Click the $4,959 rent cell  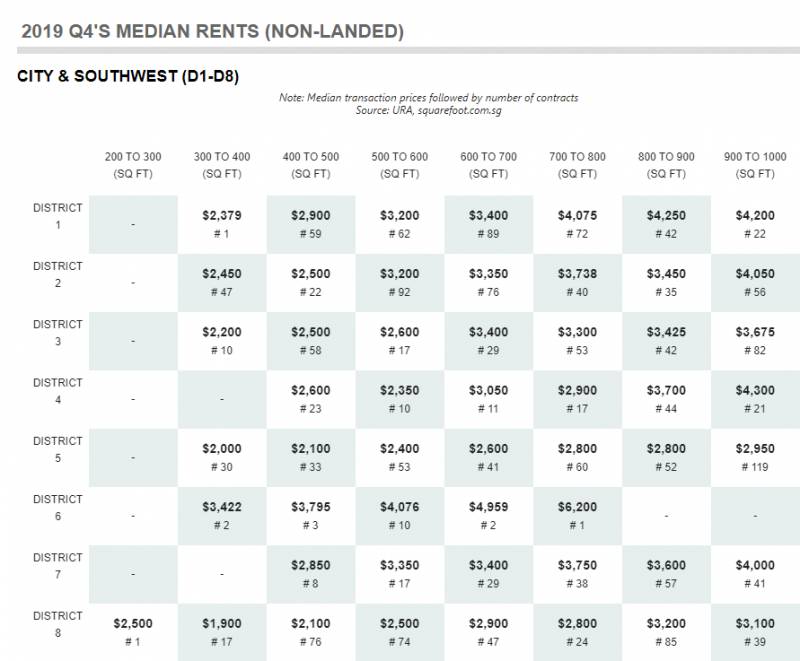click(488, 515)
